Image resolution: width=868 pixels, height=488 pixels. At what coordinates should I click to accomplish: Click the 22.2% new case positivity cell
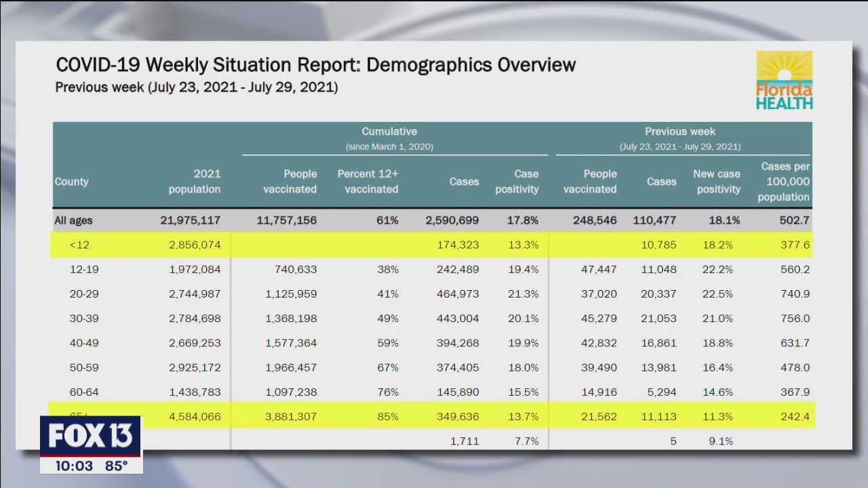[x=717, y=269]
